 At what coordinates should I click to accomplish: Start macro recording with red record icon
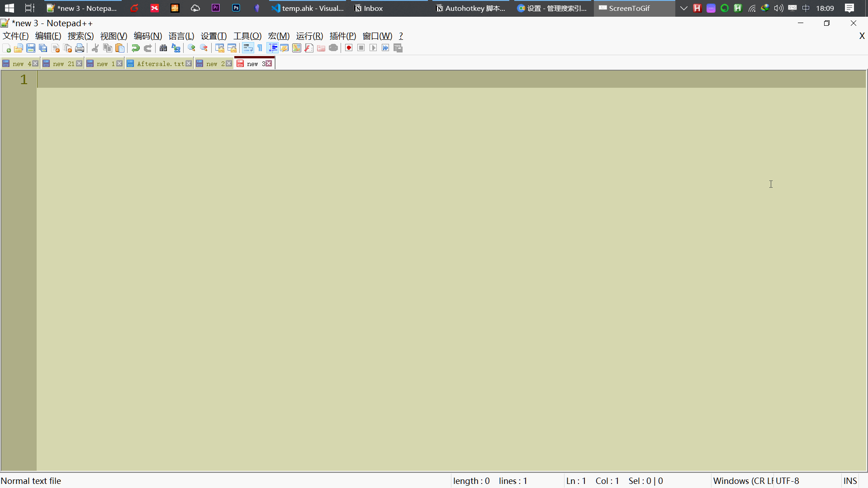(349, 48)
